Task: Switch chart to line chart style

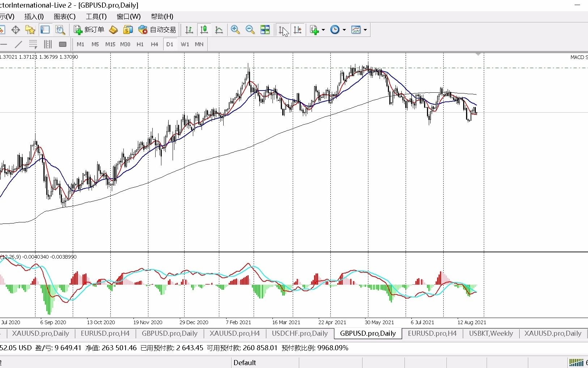Action: tap(219, 30)
